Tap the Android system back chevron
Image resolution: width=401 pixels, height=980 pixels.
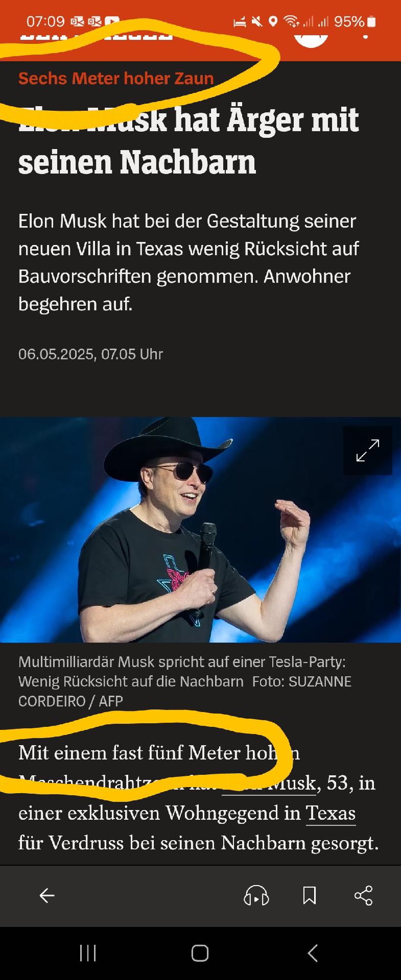313,953
